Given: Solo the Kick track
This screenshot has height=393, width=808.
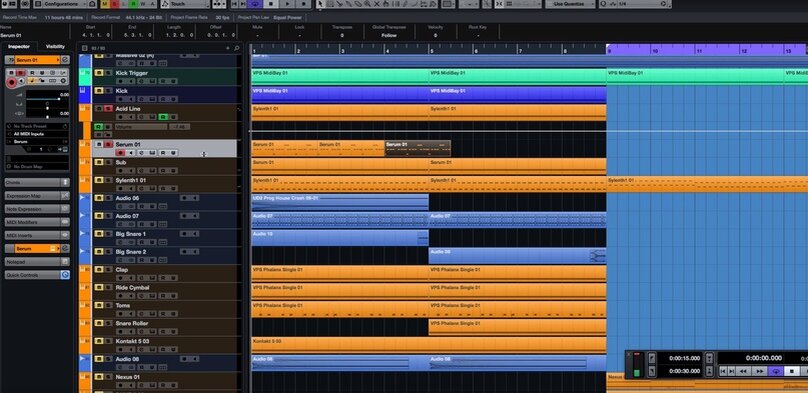Looking at the screenshot, I should pos(108,91).
